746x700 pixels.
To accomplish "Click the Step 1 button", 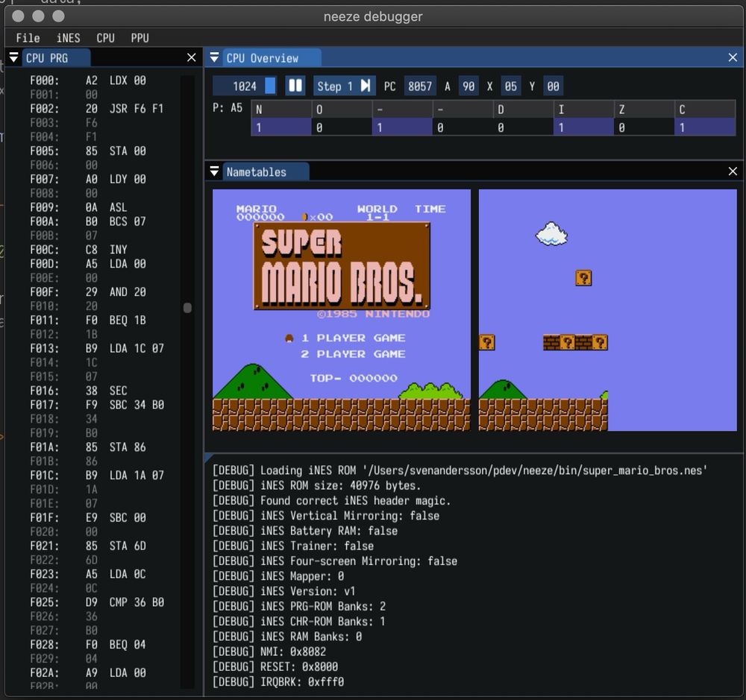I will pos(345,86).
